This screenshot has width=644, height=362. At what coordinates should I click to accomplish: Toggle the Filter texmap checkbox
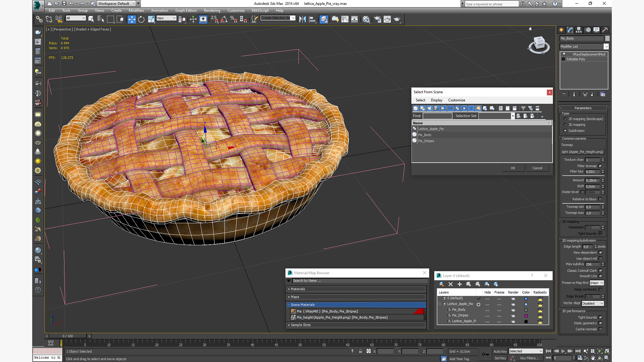click(x=600, y=166)
